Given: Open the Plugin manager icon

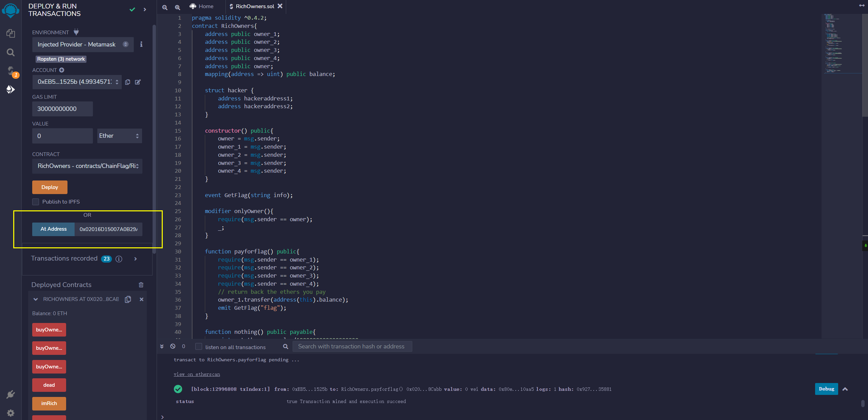Looking at the screenshot, I should tap(11, 394).
